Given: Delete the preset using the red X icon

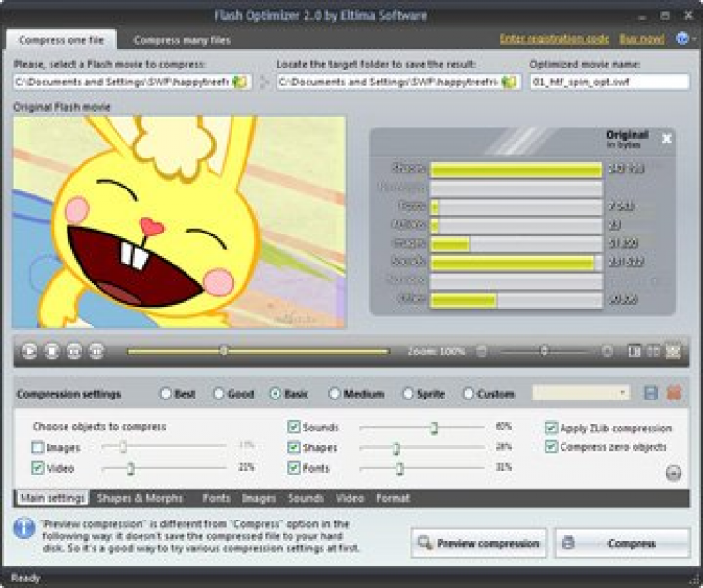Looking at the screenshot, I should coord(673,394).
